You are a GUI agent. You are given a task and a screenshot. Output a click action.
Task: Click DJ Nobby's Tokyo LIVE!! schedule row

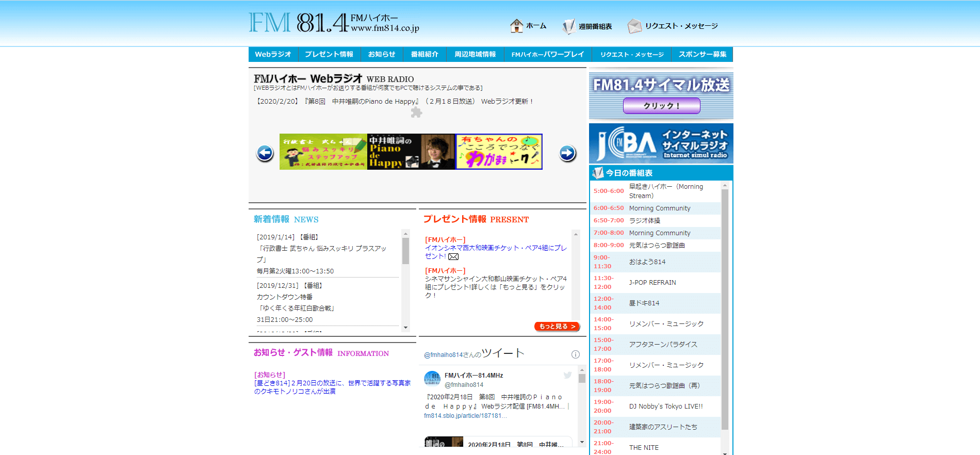tap(655, 407)
